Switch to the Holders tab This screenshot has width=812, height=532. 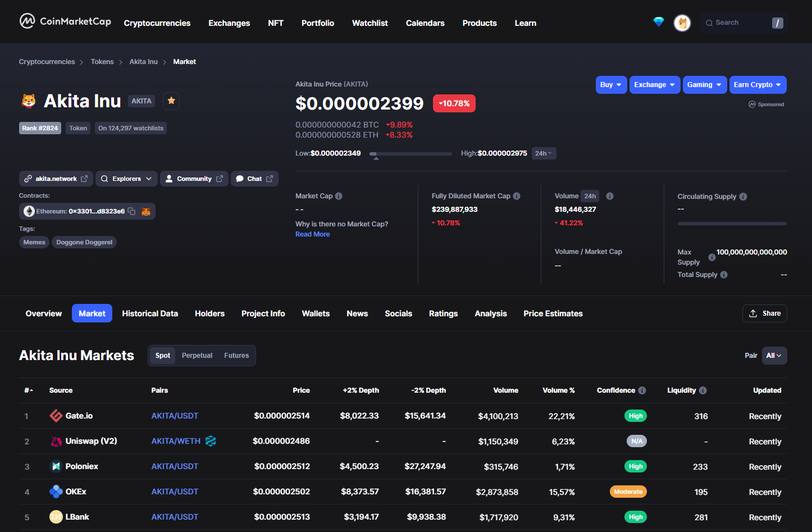coord(209,313)
